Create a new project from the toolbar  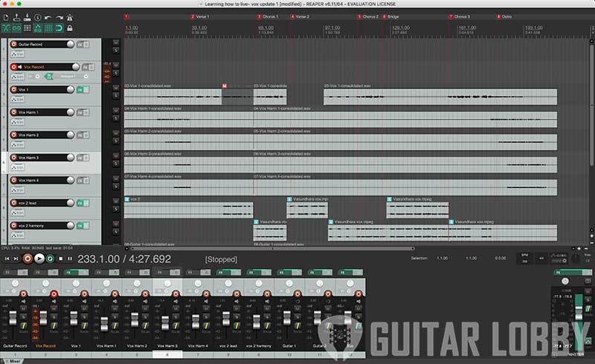coord(6,17)
